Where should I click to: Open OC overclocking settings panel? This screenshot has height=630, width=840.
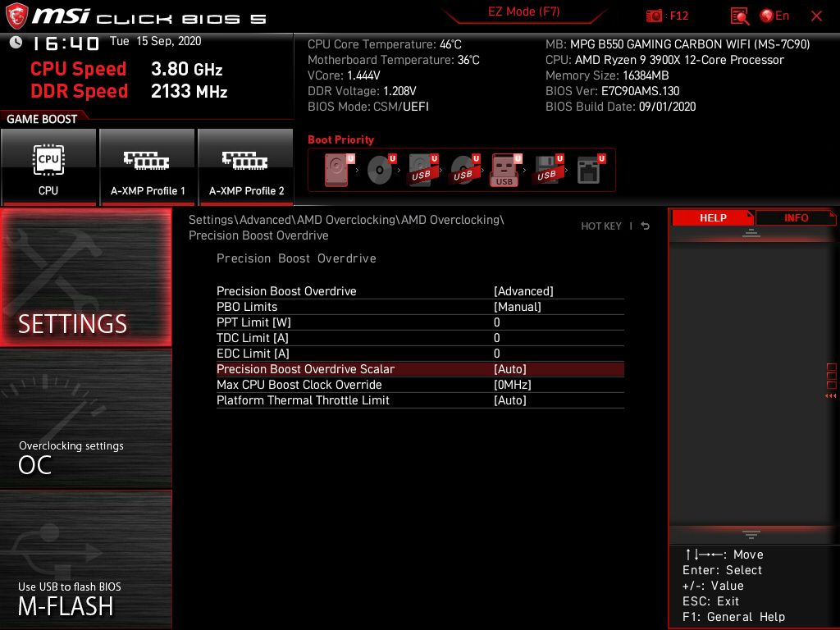click(x=85, y=419)
